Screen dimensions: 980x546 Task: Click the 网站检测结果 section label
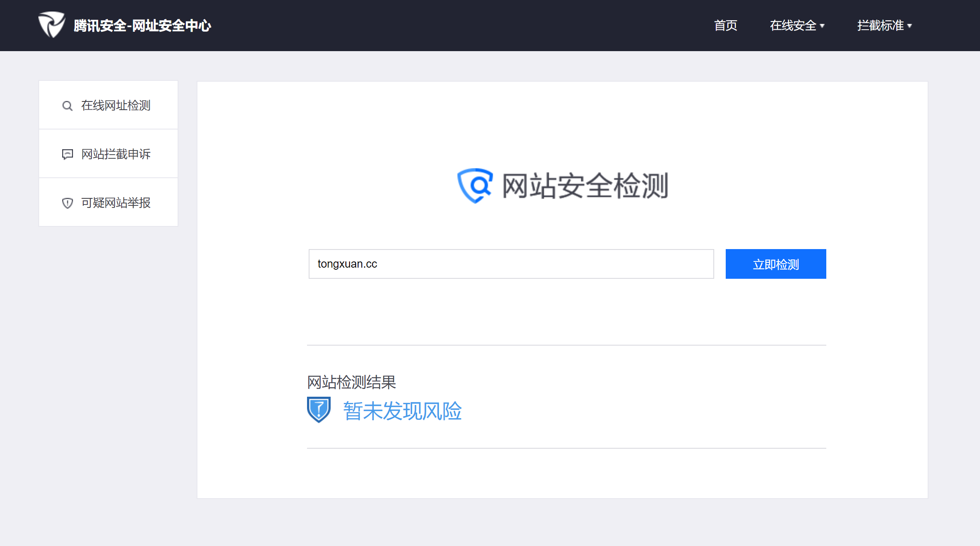(x=351, y=382)
